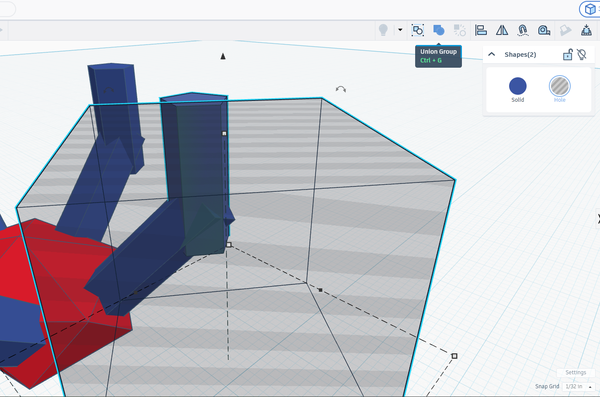Choose the Solid blue color swatch
600x397 pixels.
[518, 86]
